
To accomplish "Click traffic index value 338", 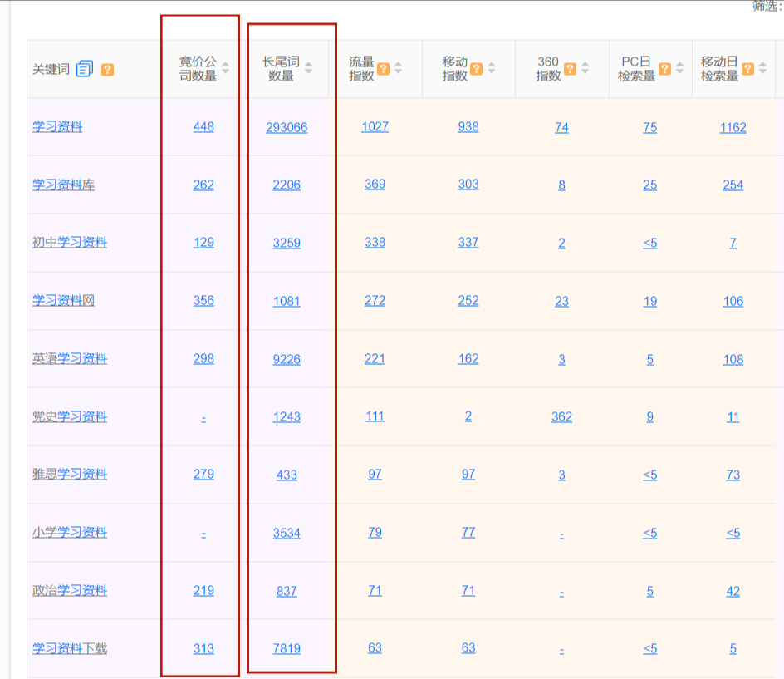I will (x=375, y=243).
